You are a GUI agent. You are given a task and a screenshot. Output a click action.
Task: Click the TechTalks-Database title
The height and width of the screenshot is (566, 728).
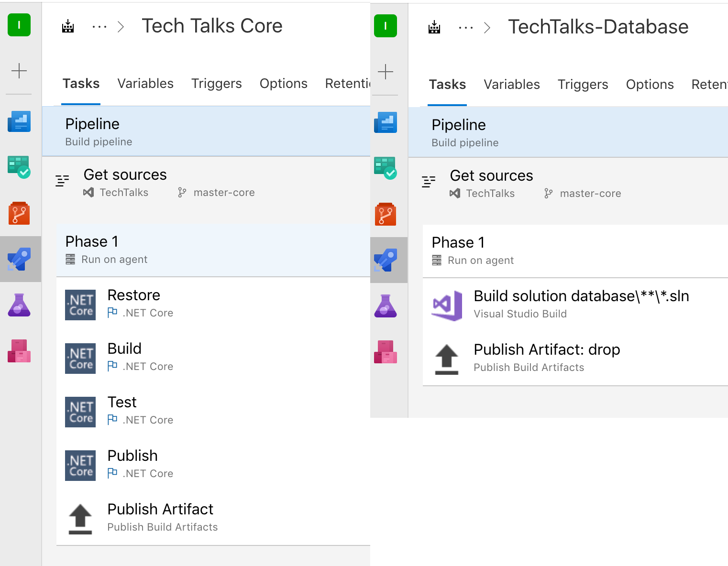[598, 27]
